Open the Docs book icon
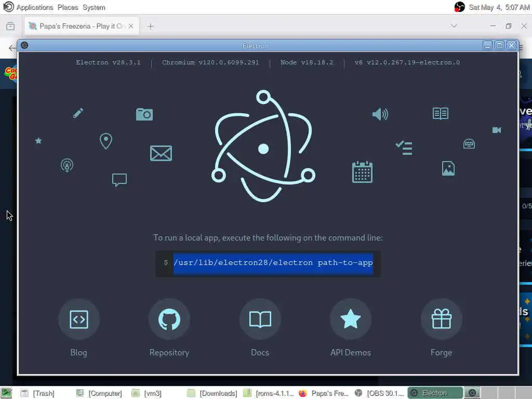 click(x=260, y=319)
